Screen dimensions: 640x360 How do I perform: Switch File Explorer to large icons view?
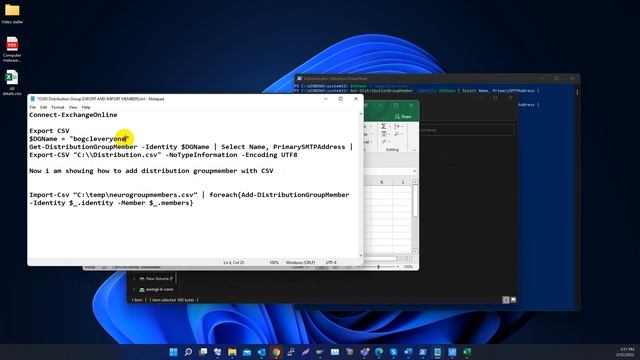click(513, 300)
